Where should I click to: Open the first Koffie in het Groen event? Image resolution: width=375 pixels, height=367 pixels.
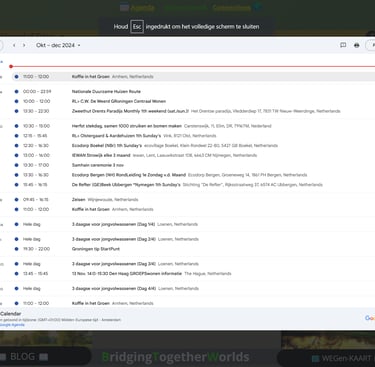point(193,77)
